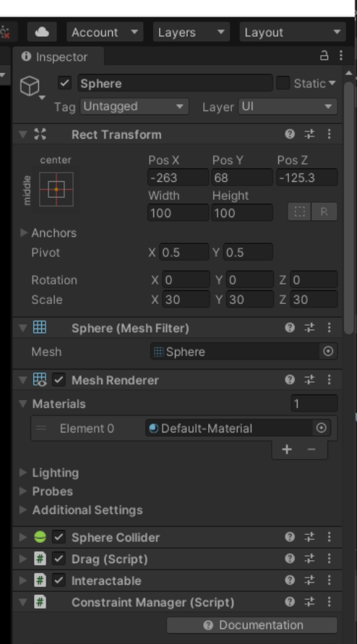Screen dimensions: 357x644
Task: Open the cloud services icon
Action: pyautogui.click(x=42, y=32)
